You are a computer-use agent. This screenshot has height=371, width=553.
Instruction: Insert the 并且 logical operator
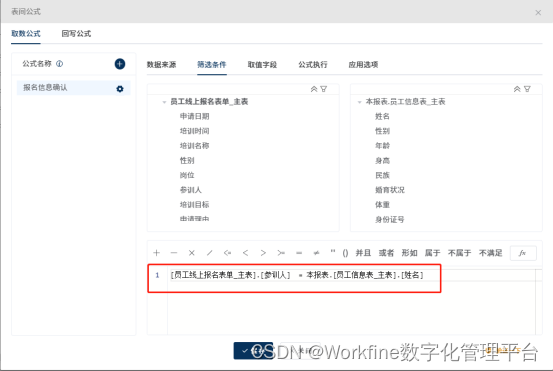click(363, 253)
